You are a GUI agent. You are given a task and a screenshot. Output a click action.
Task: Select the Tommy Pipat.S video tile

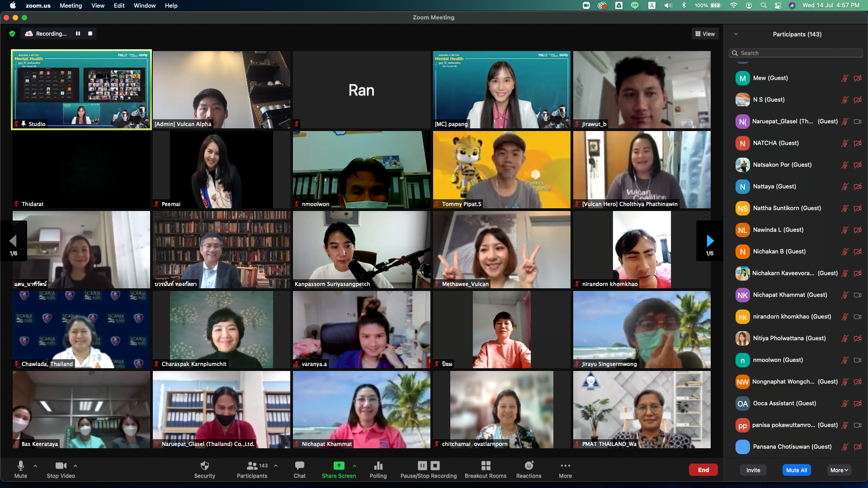point(502,169)
